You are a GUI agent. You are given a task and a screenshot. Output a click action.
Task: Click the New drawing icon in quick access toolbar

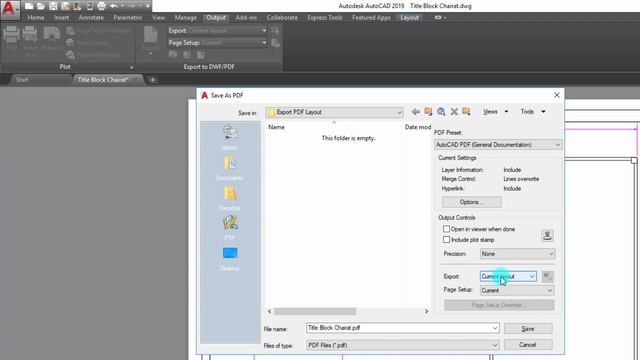29,6
